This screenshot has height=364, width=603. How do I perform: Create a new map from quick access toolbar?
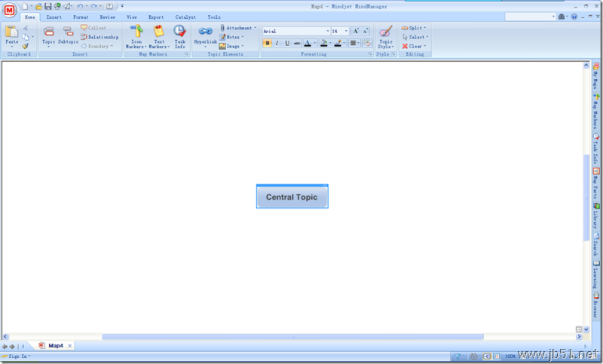point(25,6)
